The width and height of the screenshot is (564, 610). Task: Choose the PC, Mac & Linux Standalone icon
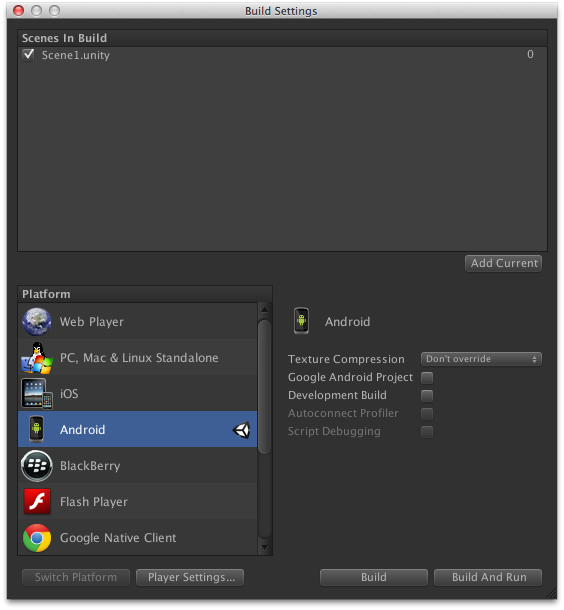37,358
